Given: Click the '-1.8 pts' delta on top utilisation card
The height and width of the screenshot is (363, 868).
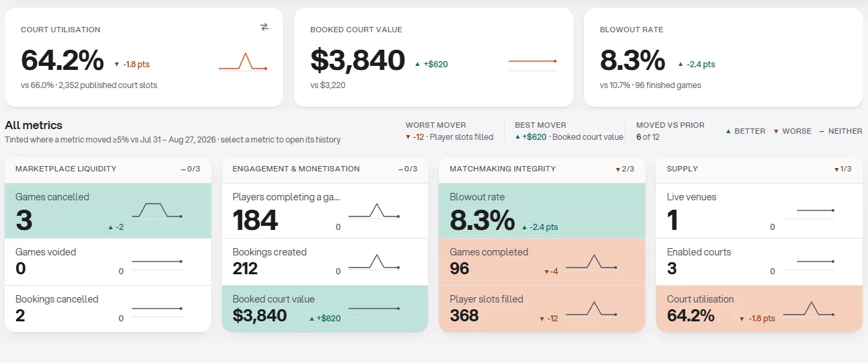Looking at the screenshot, I should [132, 65].
